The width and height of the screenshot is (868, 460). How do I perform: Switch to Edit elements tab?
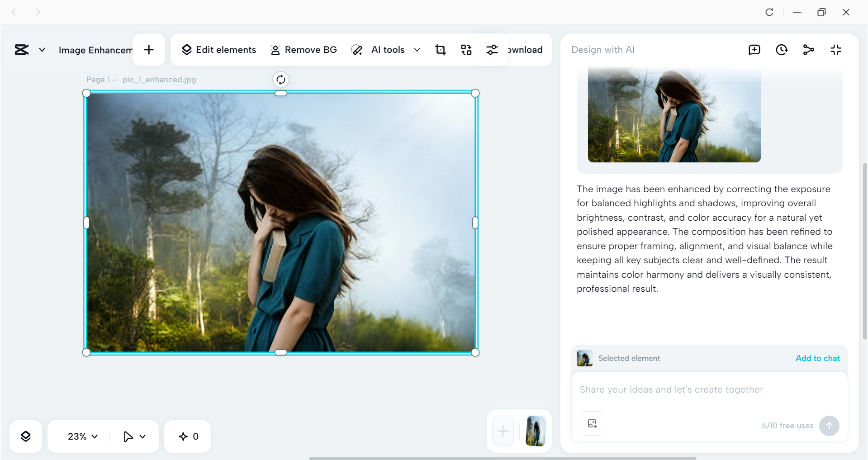(218, 50)
